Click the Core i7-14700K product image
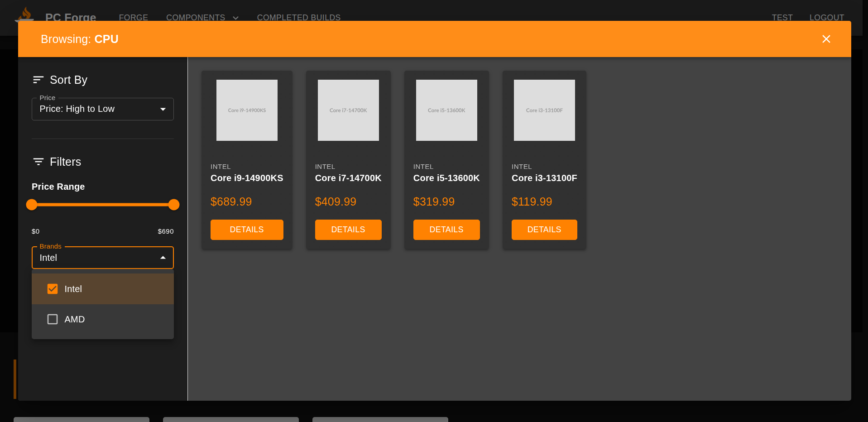 (x=348, y=110)
